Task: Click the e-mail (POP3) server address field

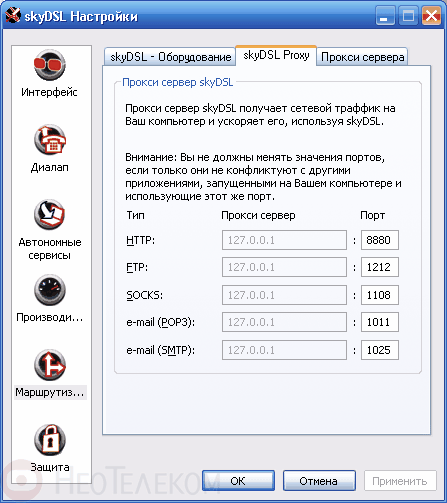Action: (284, 322)
